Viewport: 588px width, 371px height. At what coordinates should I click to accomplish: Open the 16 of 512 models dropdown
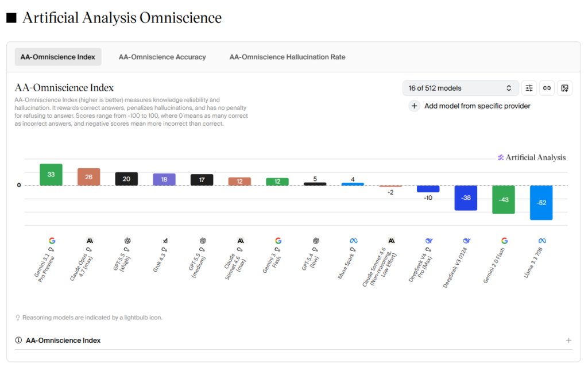(x=461, y=88)
